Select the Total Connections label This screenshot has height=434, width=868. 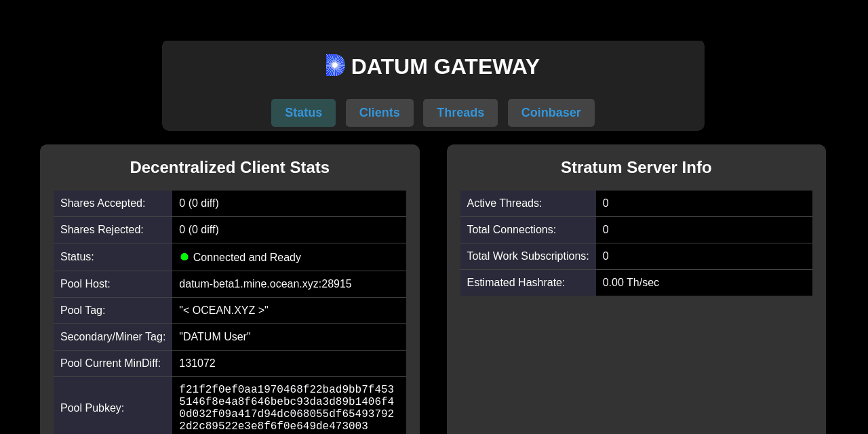tap(511, 230)
